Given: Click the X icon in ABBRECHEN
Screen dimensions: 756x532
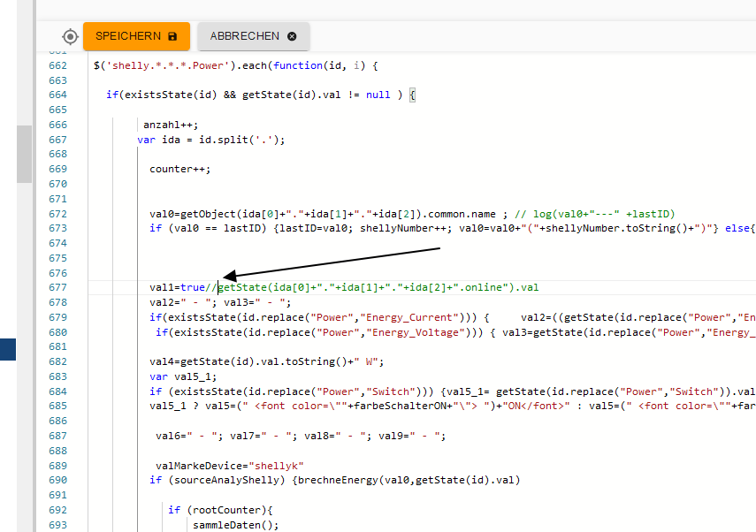Looking at the screenshot, I should point(292,36).
